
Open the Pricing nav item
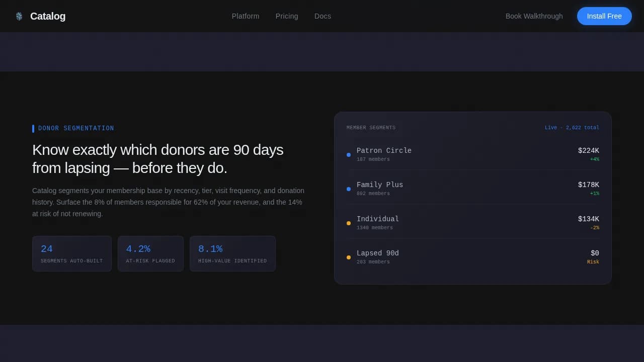click(x=287, y=16)
